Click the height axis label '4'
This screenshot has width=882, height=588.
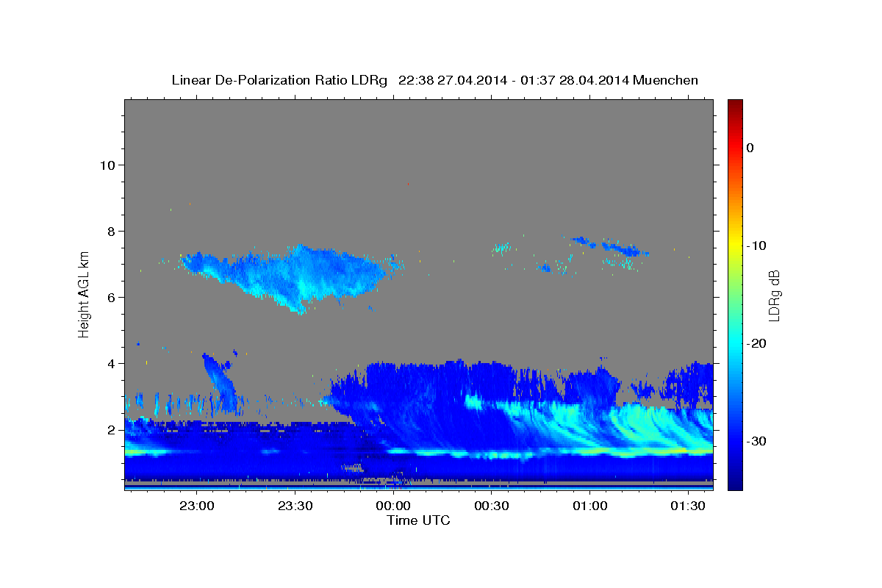coord(111,363)
